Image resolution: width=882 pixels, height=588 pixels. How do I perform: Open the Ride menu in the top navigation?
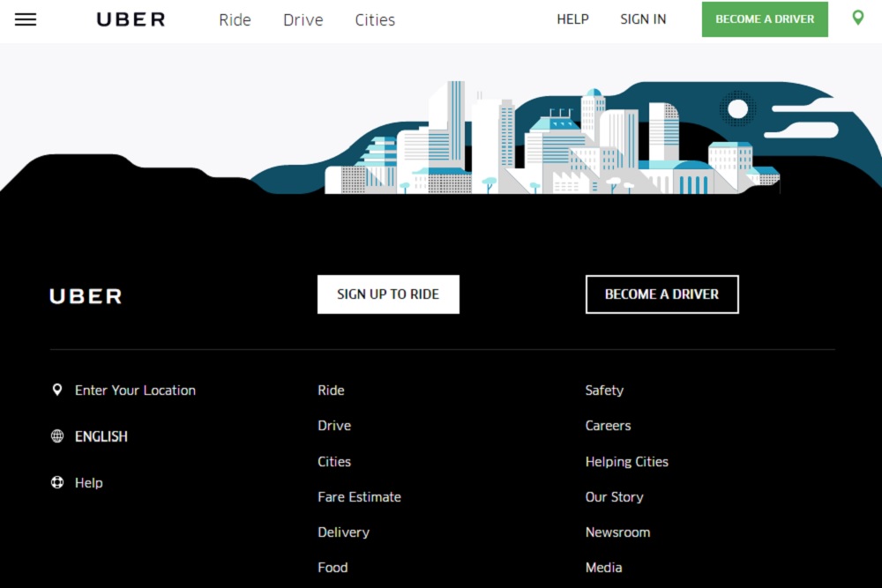pos(235,19)
